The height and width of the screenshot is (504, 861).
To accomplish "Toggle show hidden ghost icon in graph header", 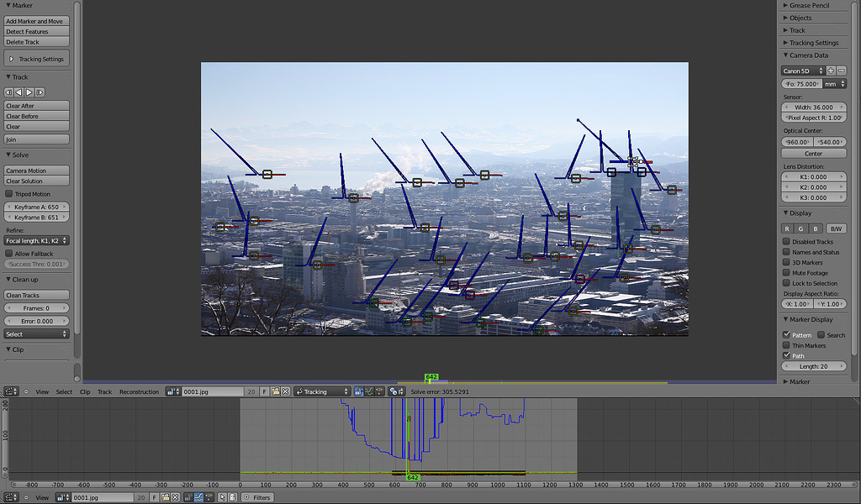I will pyautogui.click(x=233, y=497).
